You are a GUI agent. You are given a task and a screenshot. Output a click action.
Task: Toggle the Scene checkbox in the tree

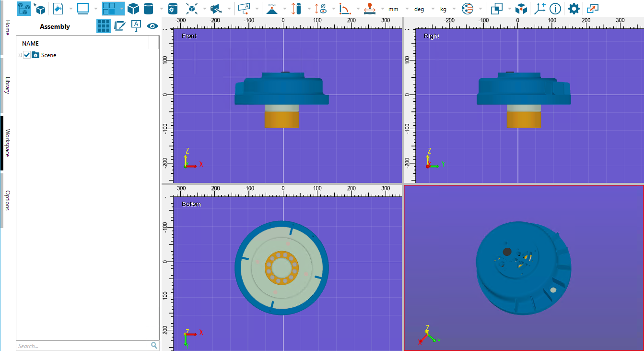pyautogui.click(x=27, y=55)
